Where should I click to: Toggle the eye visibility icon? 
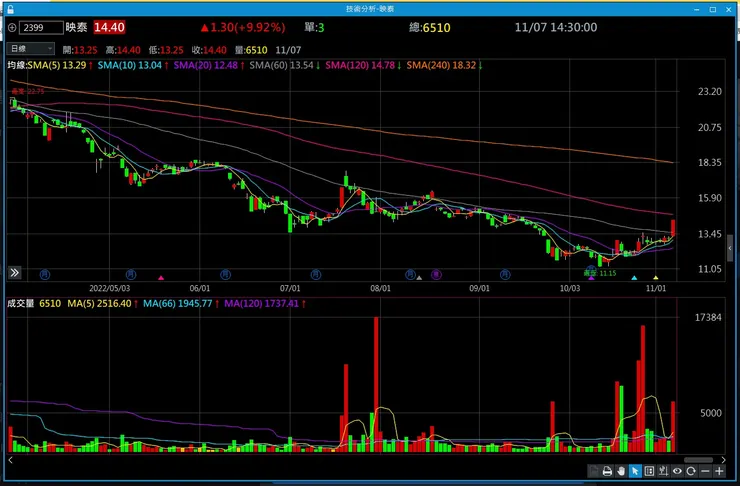click(x=677, y=471)
